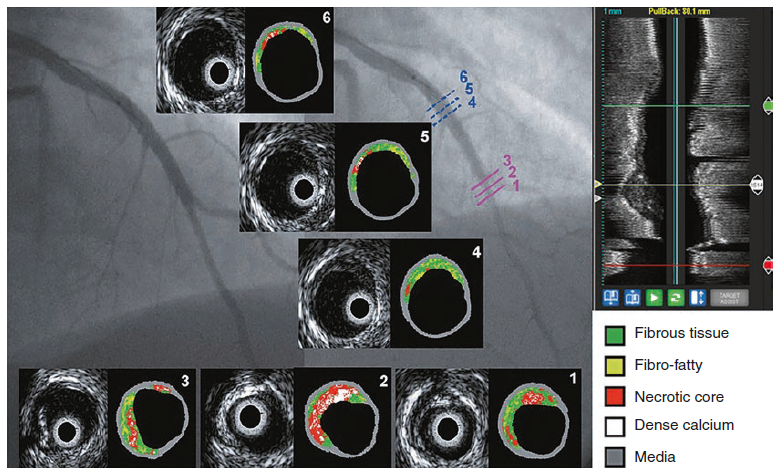Click the magenta number 1 on the angiogram
This screenshot has width=779, height=473.
coord(516,185)
